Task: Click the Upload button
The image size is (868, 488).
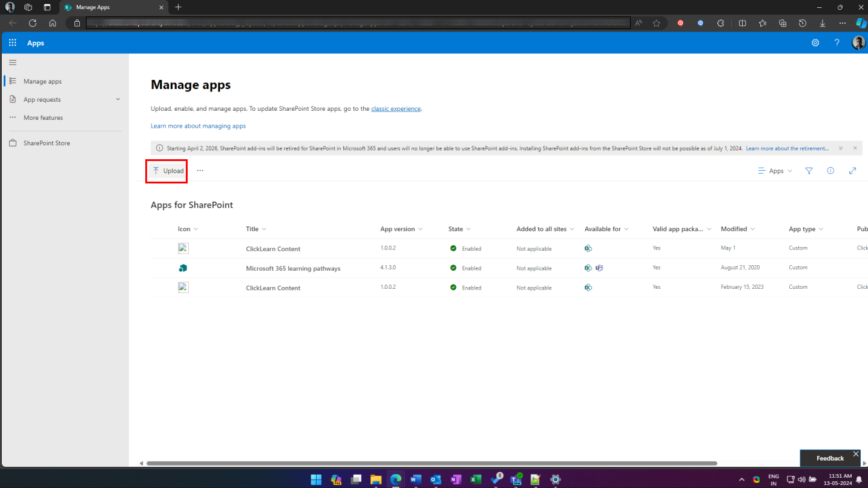Action: coord(168,171)
